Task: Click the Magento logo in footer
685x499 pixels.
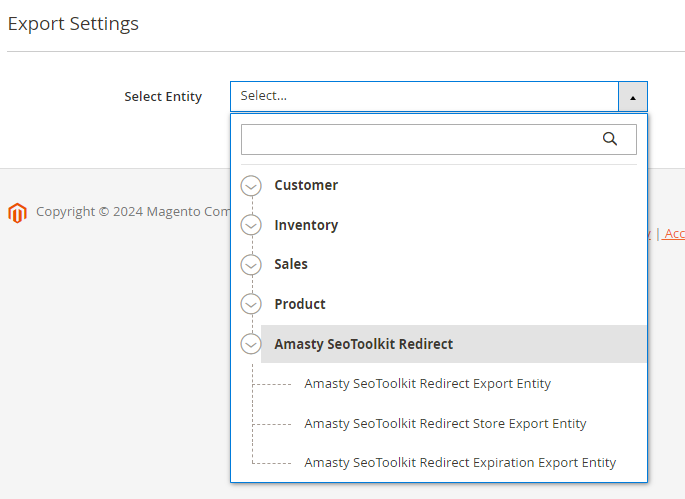Action: click(17, 213)
